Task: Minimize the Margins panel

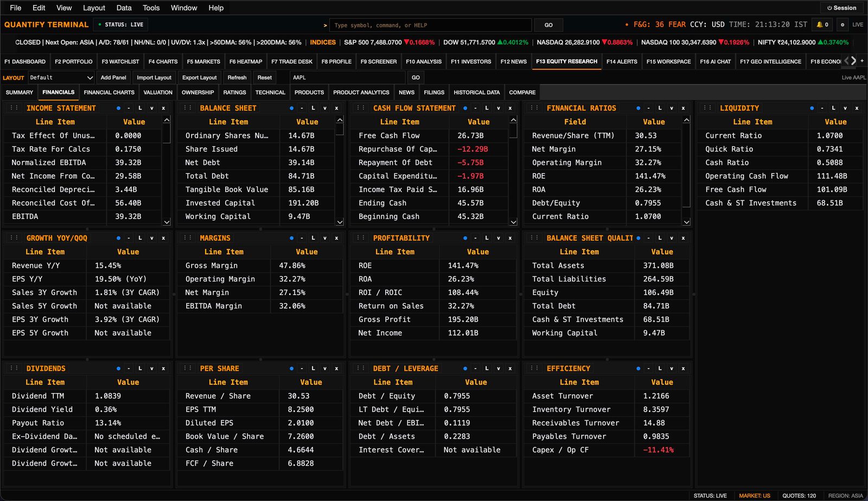Action: [302, 238]
